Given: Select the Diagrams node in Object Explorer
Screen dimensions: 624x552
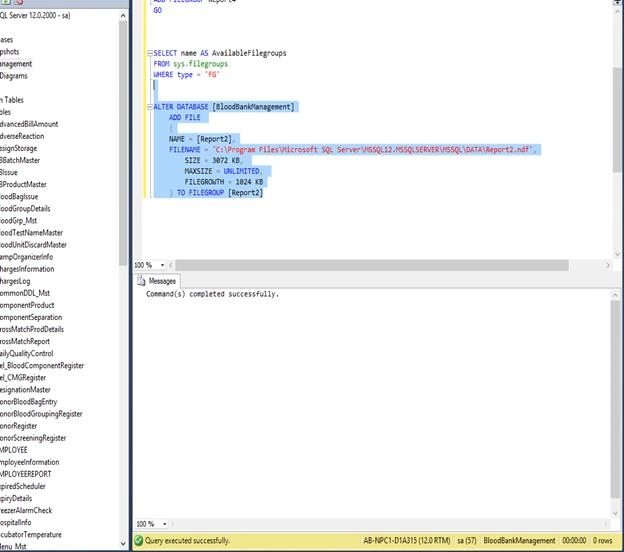Looking at the screenshot, I should point(14,76).
